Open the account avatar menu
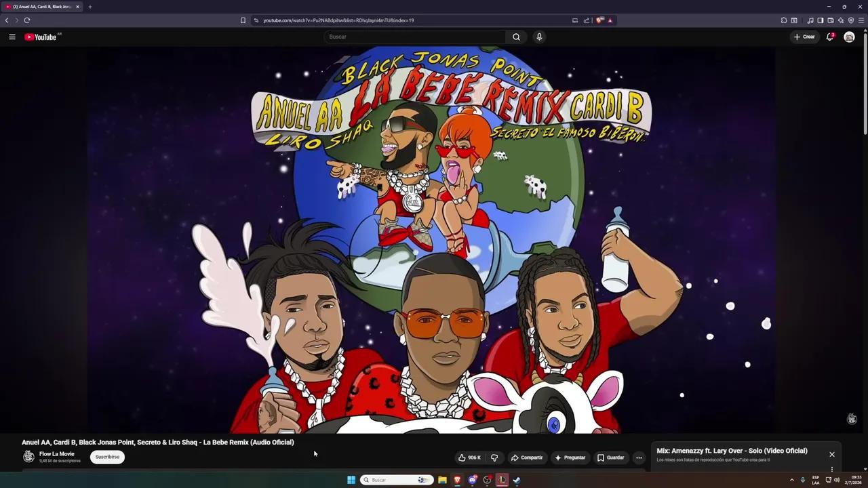The image size is (868, 488). [849, 37]
